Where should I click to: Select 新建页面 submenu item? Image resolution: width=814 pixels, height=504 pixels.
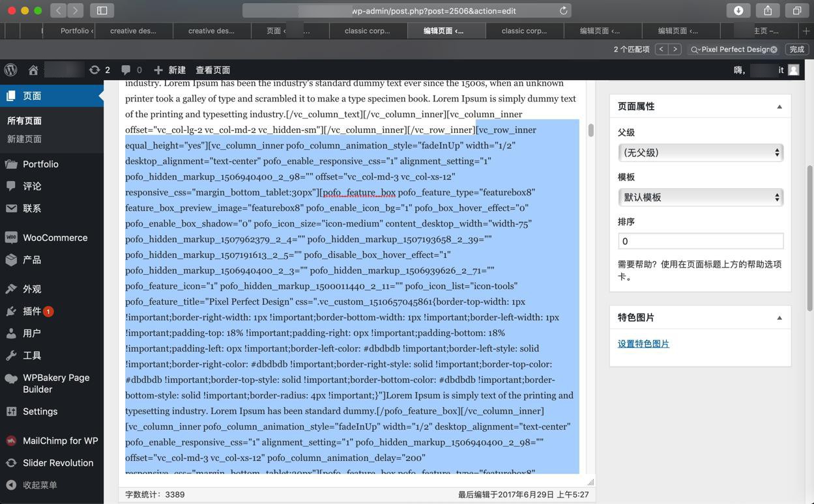click(25, 139)
